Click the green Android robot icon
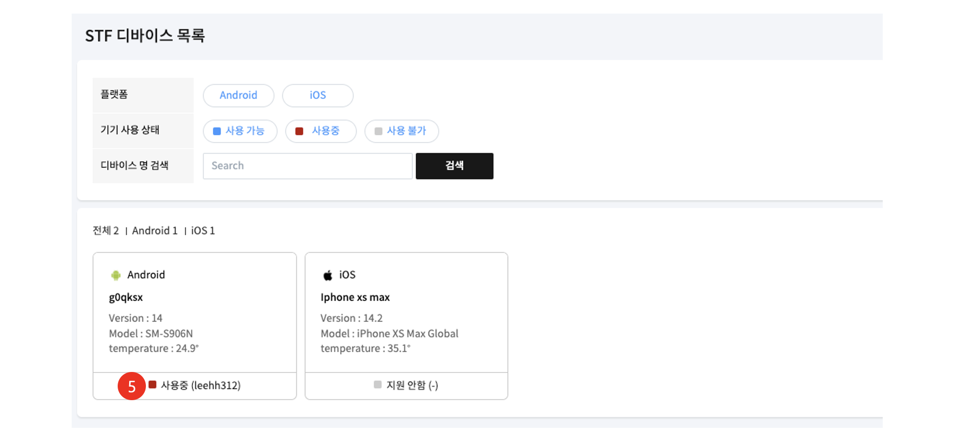980x443 pixels. coord(116,275)
